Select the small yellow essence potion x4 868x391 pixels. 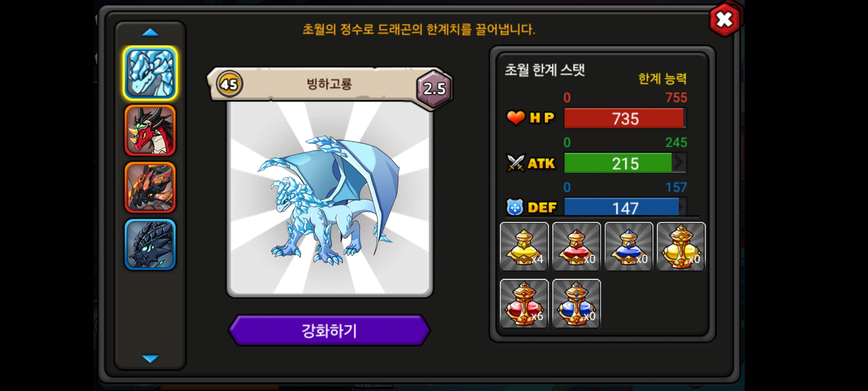(x=524, y=247)
